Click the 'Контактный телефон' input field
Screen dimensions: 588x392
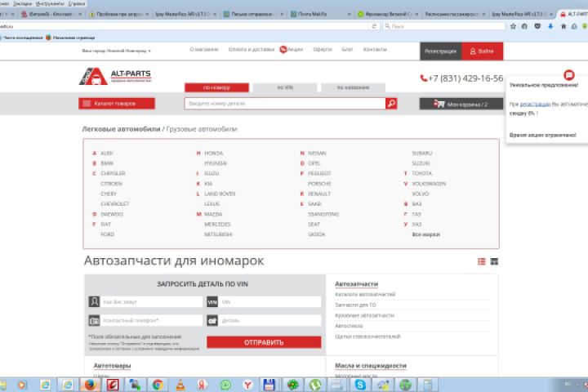(x=152, y=320)
